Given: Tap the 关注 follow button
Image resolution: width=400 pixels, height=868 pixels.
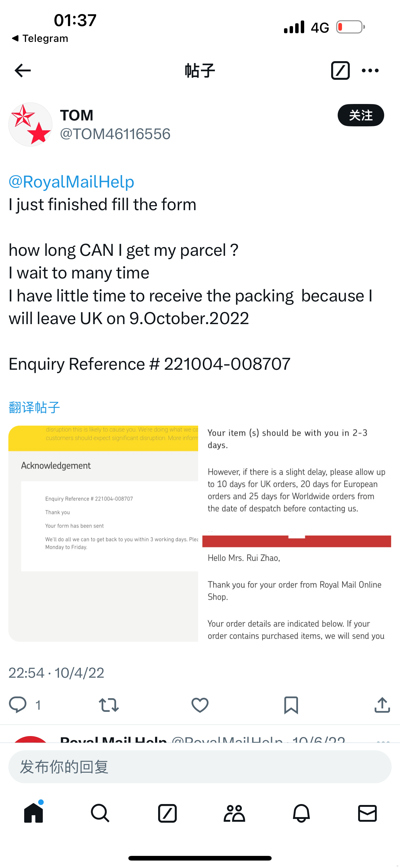Looking at the screenshot, I should pyautogui.click(x=361, y=115).
